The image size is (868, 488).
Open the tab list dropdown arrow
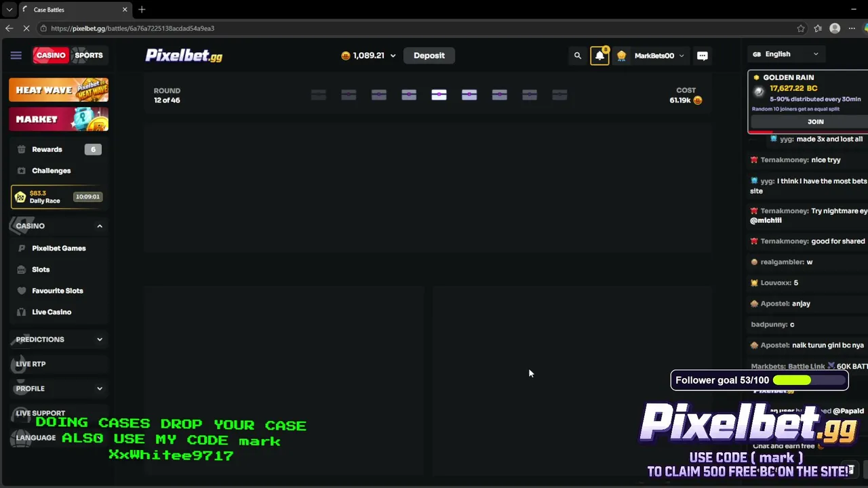(9, 9)
